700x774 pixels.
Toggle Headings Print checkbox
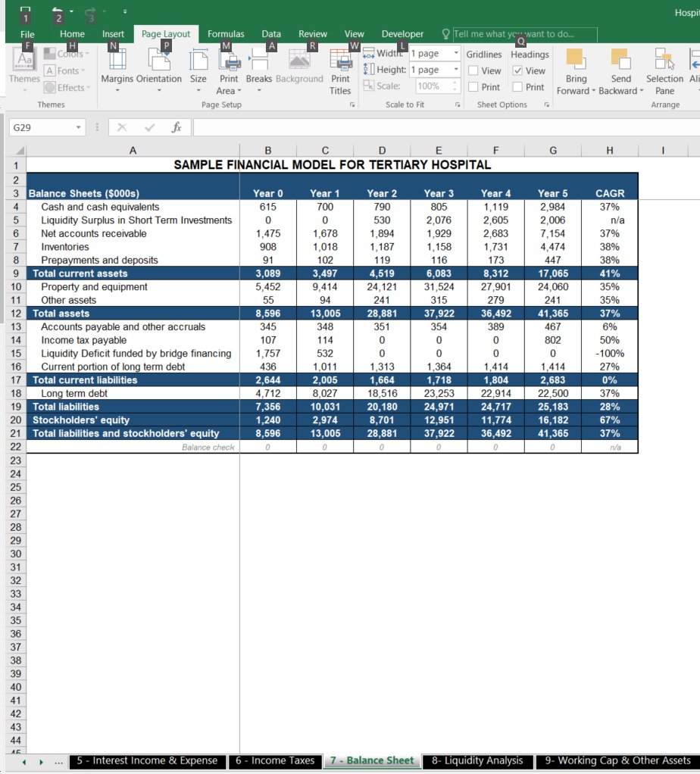coord(517,87)
